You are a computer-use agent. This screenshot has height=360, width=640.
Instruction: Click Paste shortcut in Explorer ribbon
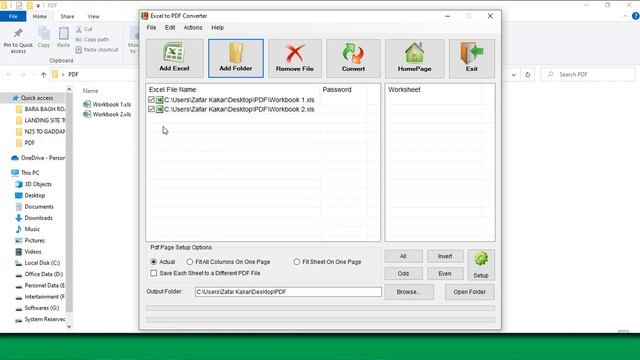click(97, 50)
